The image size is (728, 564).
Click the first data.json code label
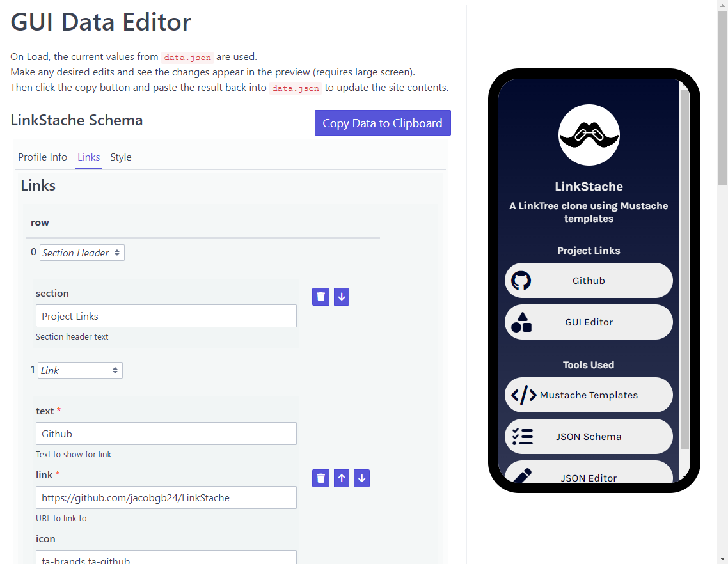(x=187, y=57)
